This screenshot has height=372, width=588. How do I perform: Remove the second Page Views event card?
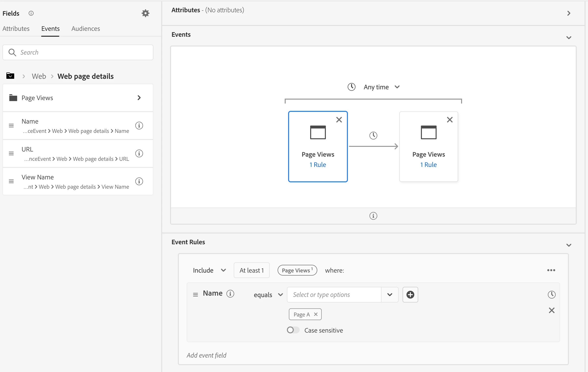450,120
